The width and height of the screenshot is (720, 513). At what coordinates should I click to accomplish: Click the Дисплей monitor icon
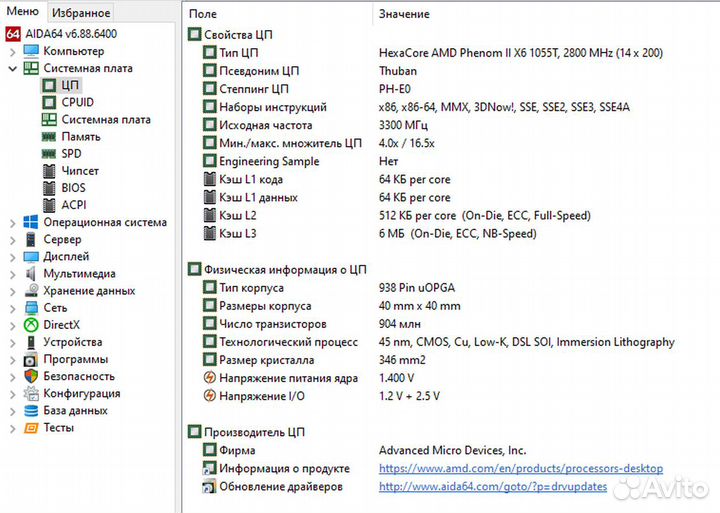point(31,256)
